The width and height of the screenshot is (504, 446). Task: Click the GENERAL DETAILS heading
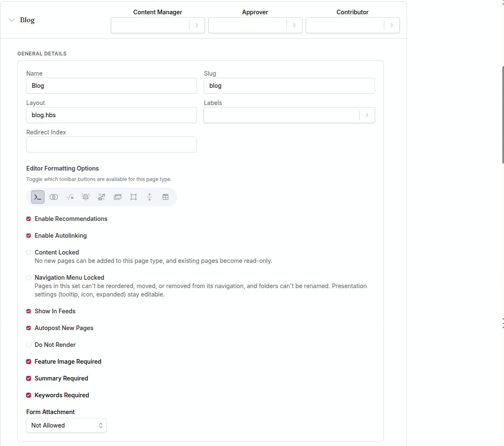(42, 54)
